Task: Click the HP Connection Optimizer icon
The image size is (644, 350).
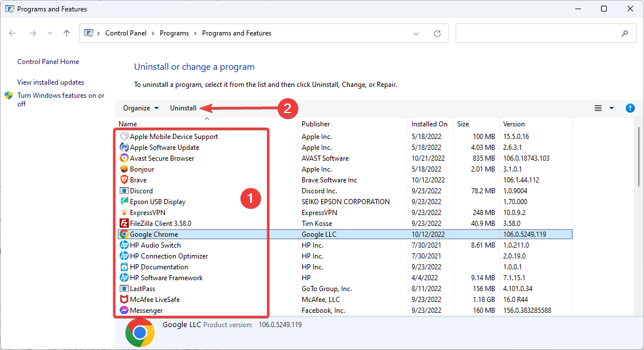Action: (x=124, y=256)
